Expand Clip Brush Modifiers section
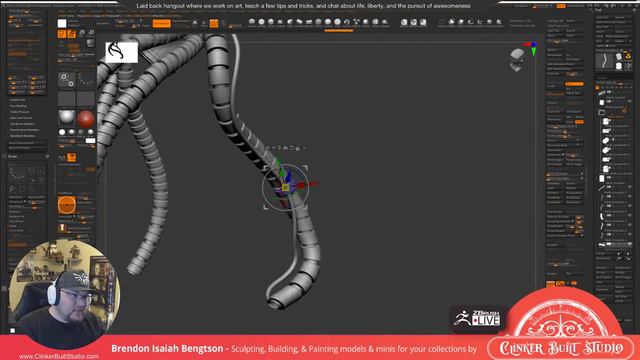 click(22, 124)
